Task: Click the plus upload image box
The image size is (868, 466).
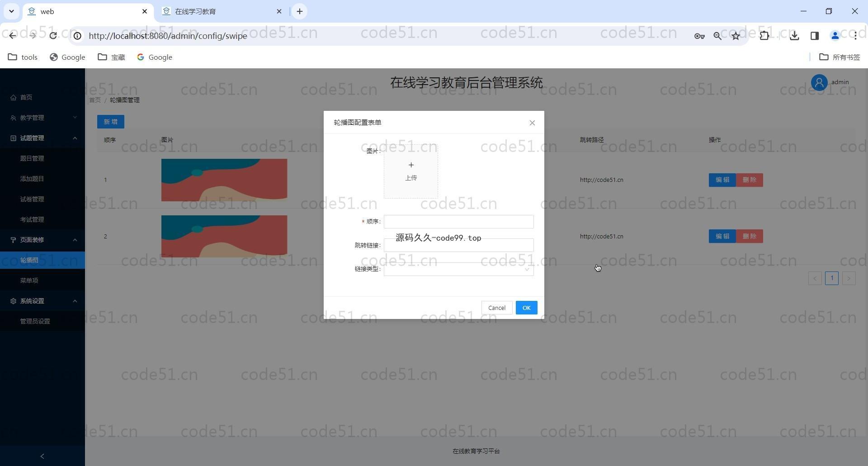Action: (x=410, y=171)
